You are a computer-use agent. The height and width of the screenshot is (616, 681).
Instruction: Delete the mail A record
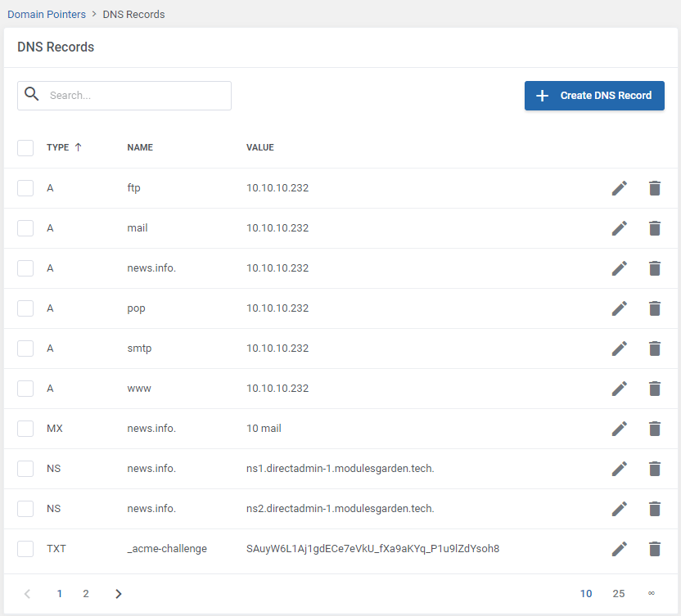click(x=655, y=228)
